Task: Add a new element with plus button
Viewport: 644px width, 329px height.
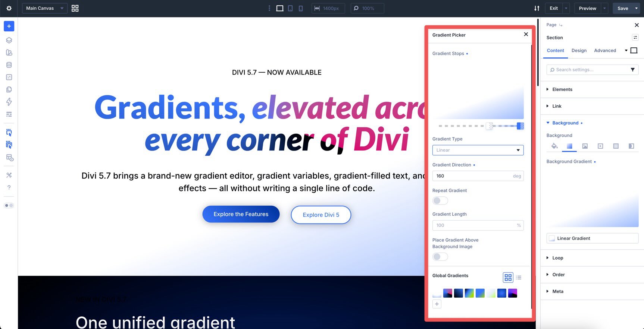Action: [x=9, y=26]
